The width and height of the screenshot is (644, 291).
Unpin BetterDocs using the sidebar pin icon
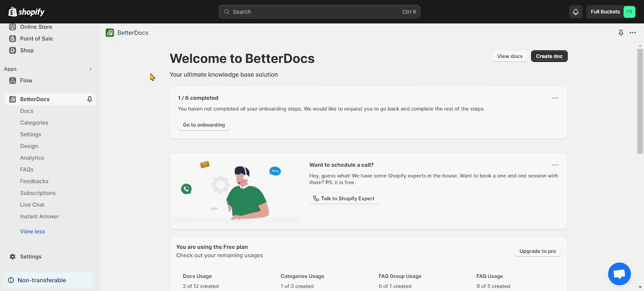click(89, 99)
